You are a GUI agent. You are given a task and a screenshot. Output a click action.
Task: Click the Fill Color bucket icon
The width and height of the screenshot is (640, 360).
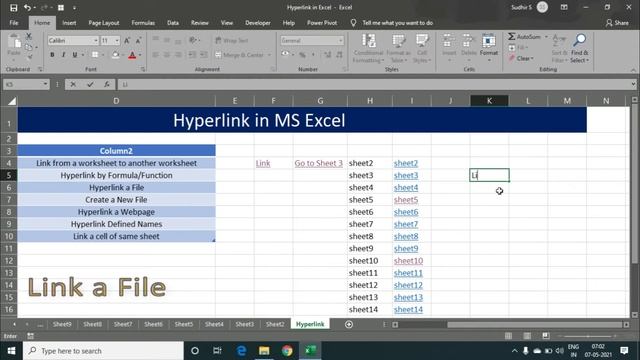point(116,55)
